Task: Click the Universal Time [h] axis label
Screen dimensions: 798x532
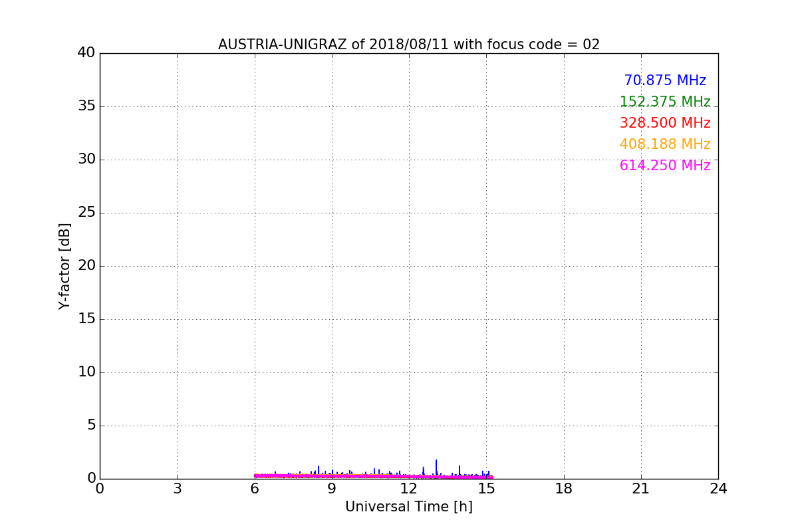Action: [x=409, y=507]
